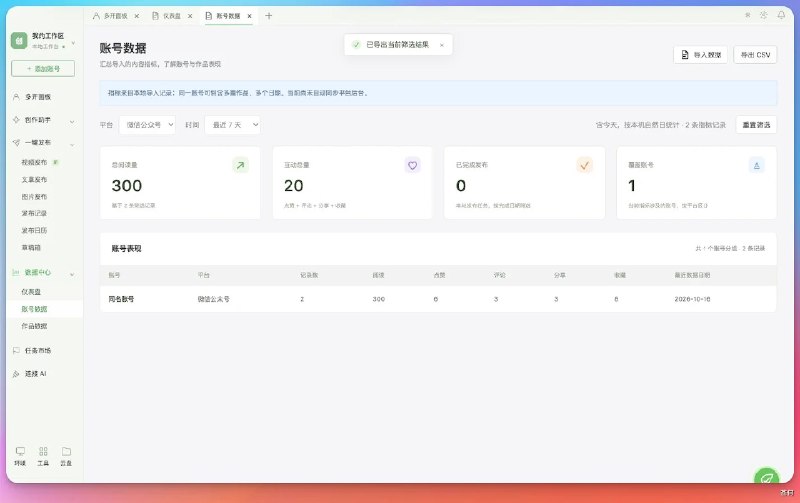This screenshot has width=800, height=503.
Task: Click the blue user icon on 覆盖账号 card
Action: [x=757, y=165]
